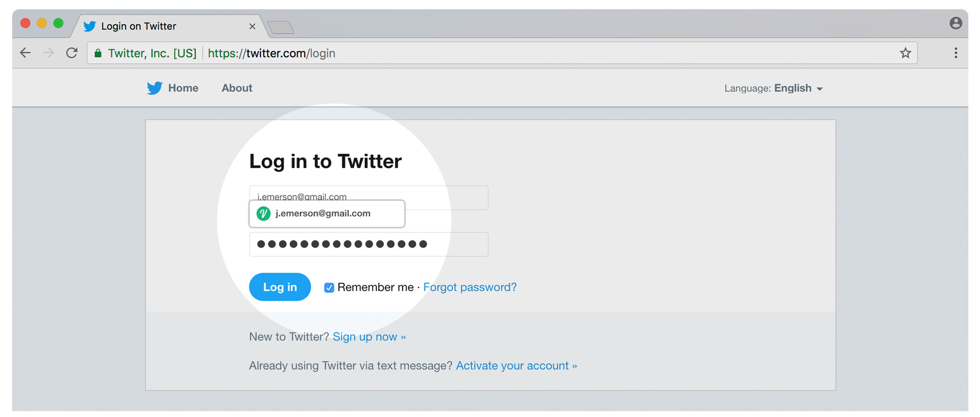Open the About navigation item
980x417 pixels.
click(x=237, y=88)
